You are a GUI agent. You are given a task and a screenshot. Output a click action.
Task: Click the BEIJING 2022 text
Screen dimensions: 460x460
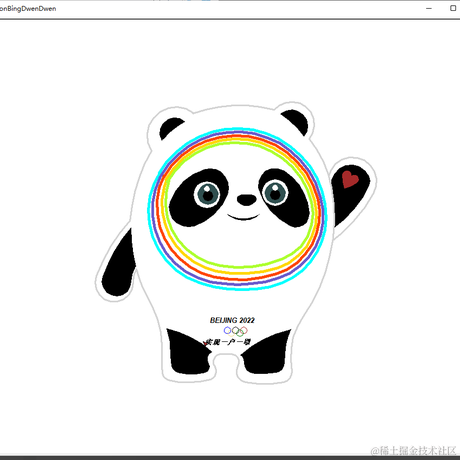point(232,320)
